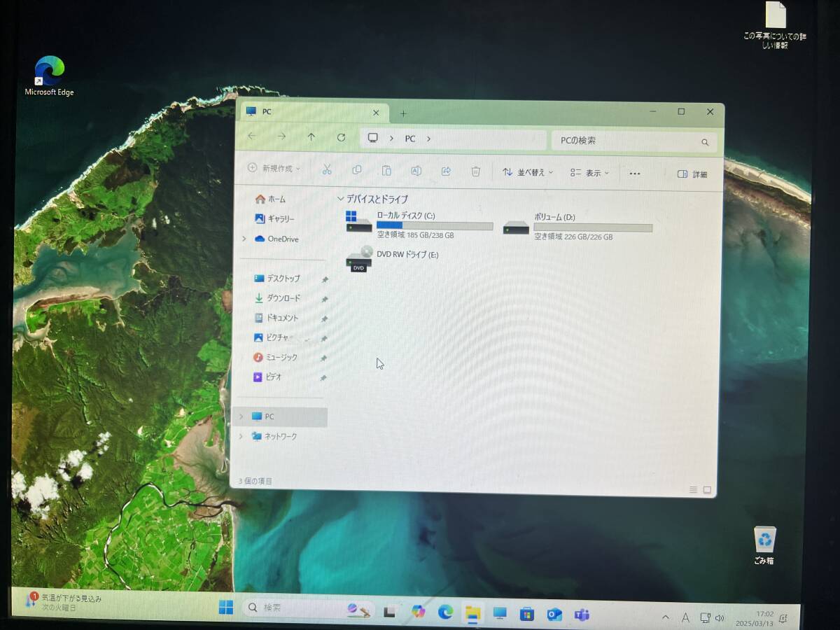Click the Paste toolbar icon
The image size is (840, 630).
tap(386, 171)
